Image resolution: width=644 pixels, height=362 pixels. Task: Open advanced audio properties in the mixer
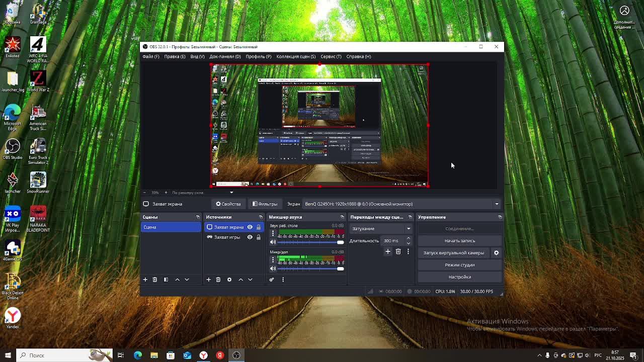[x=272, y=280]
